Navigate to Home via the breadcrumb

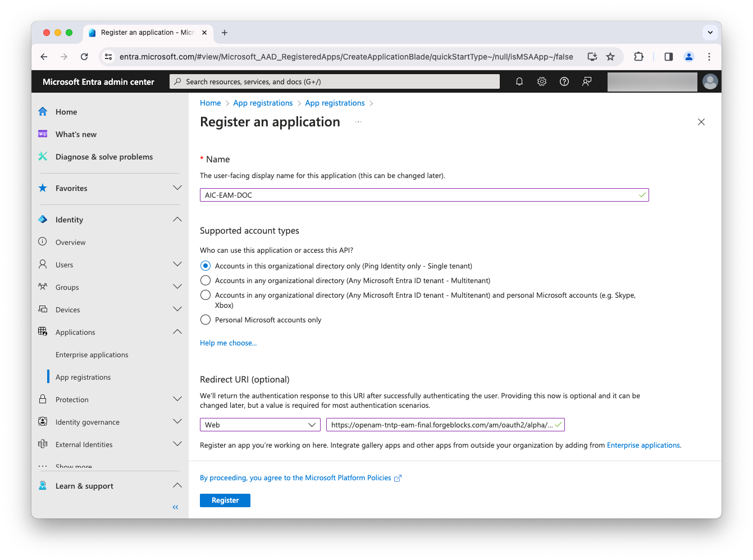click(210, 102)
